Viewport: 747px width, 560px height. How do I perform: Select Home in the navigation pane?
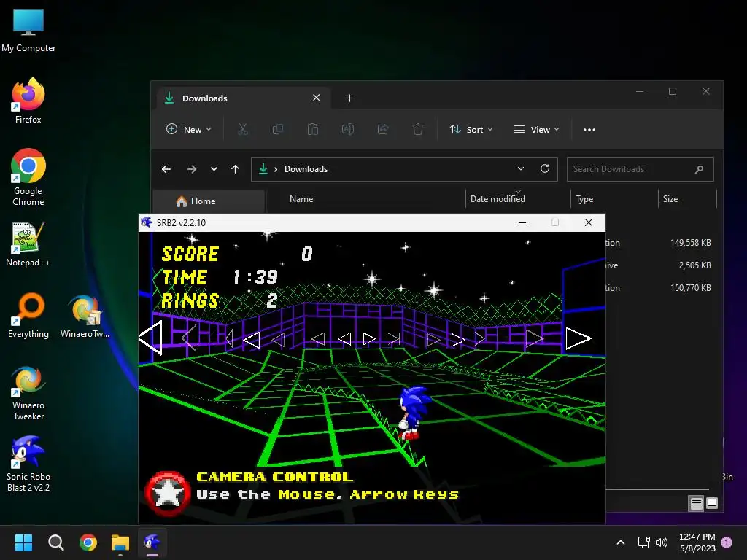[209, 201]
